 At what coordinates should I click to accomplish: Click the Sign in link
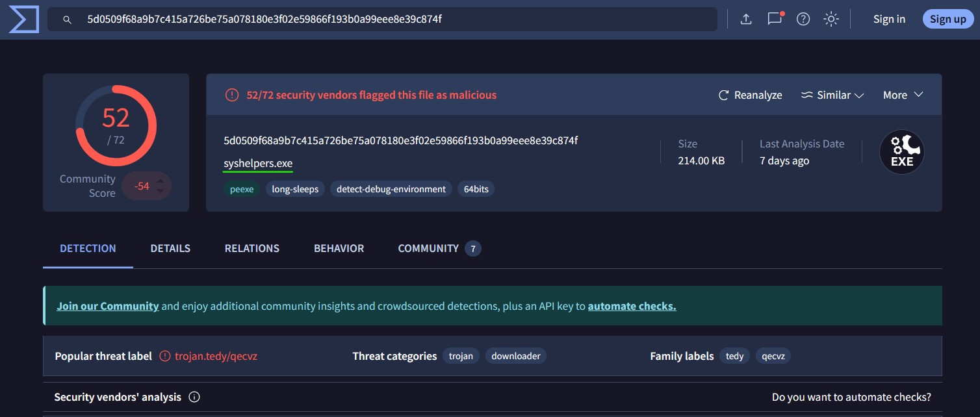[889, 19]
